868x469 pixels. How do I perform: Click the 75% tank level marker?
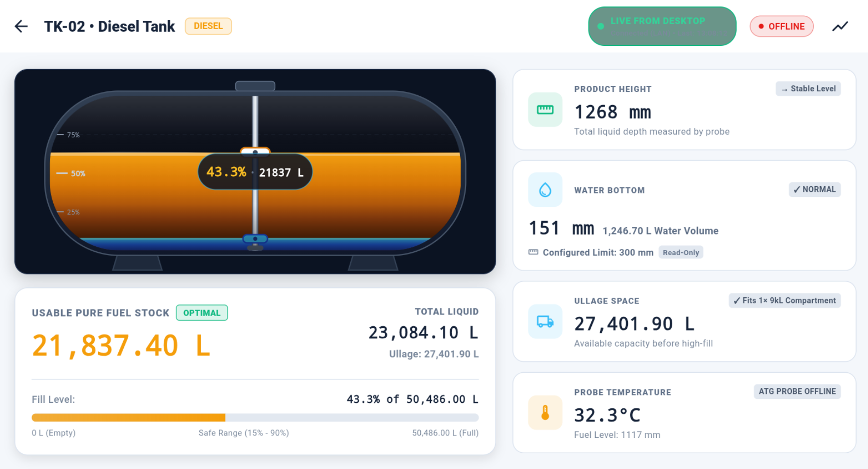click(x=69, y=135)
